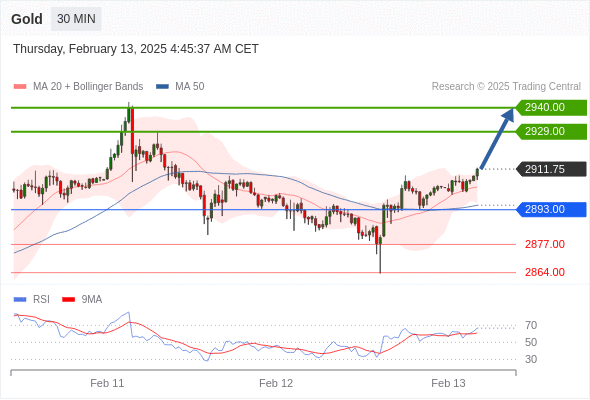Click the RSI legend swatch

coord(20,300)
